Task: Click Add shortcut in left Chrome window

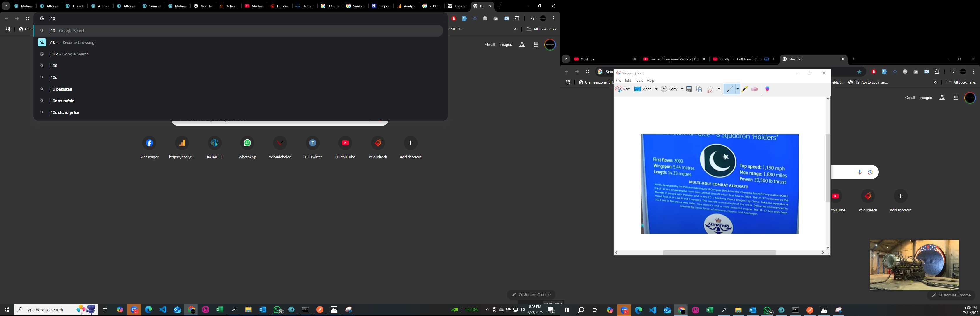Action: pyautogui.click(x=410, y=148)
